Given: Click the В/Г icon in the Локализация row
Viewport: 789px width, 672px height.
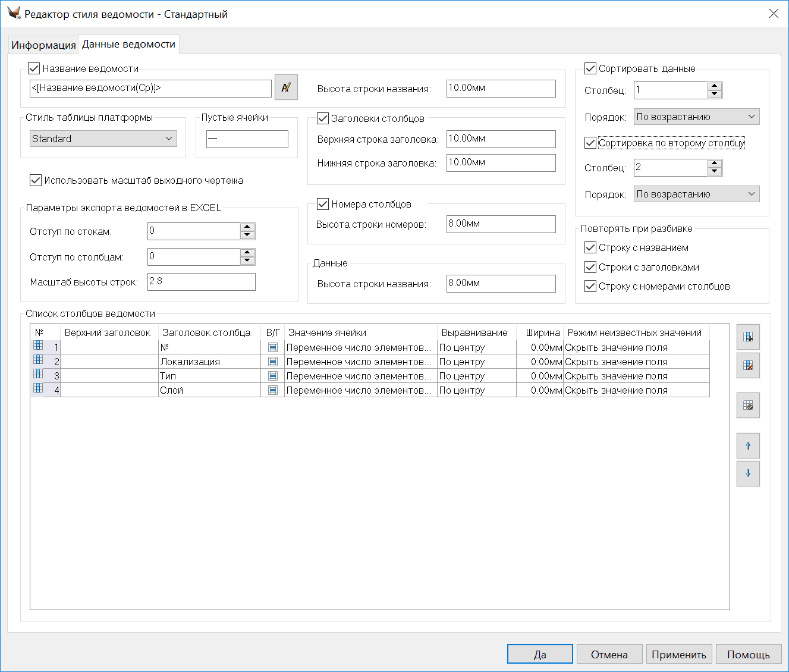Looking at the screenshot, I should (273, 362).
